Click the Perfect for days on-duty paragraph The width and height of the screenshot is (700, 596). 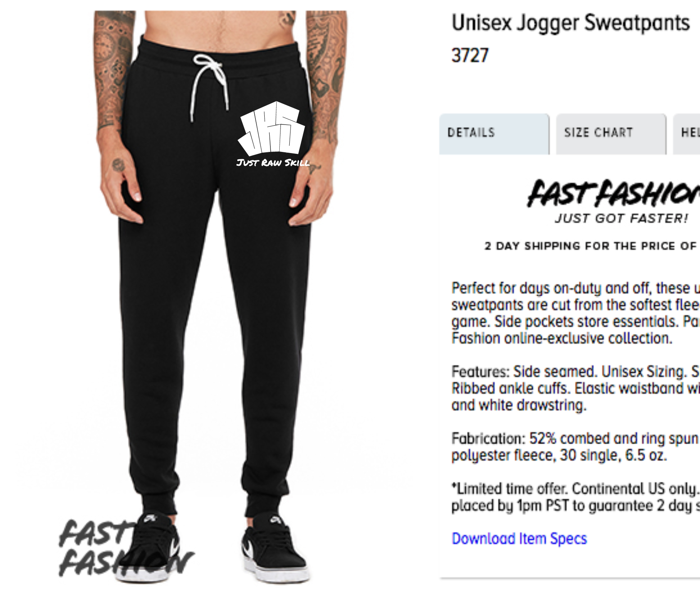coord(576,313)
